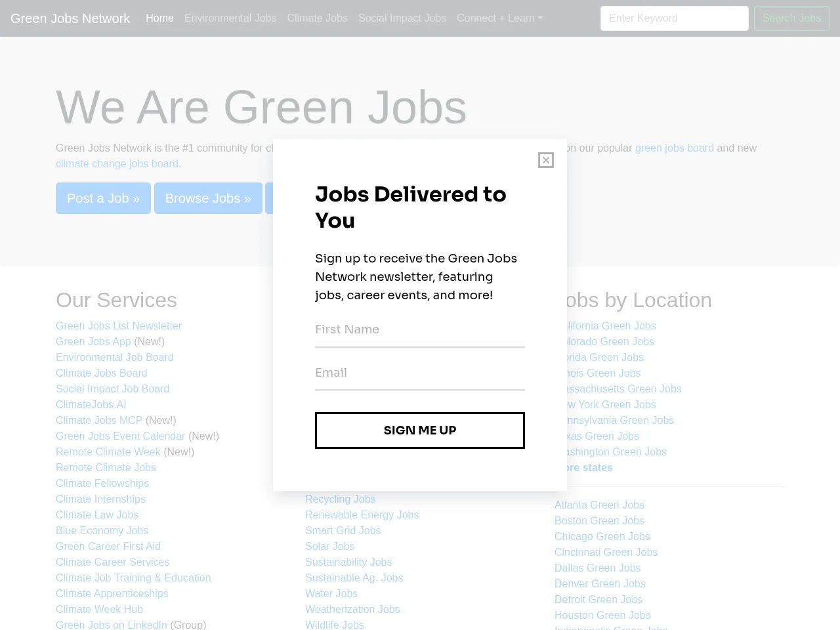Open Remote Climate Week link

(x=108, y=451)
